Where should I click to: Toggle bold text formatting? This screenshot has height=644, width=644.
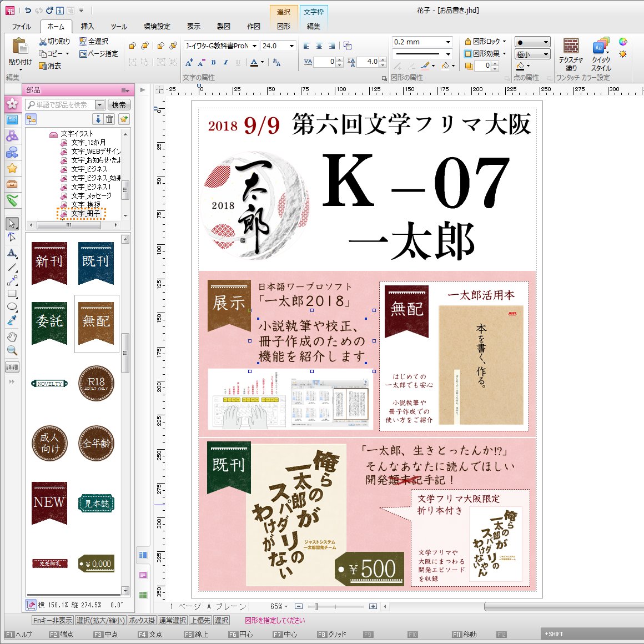[x=213, y=62]
